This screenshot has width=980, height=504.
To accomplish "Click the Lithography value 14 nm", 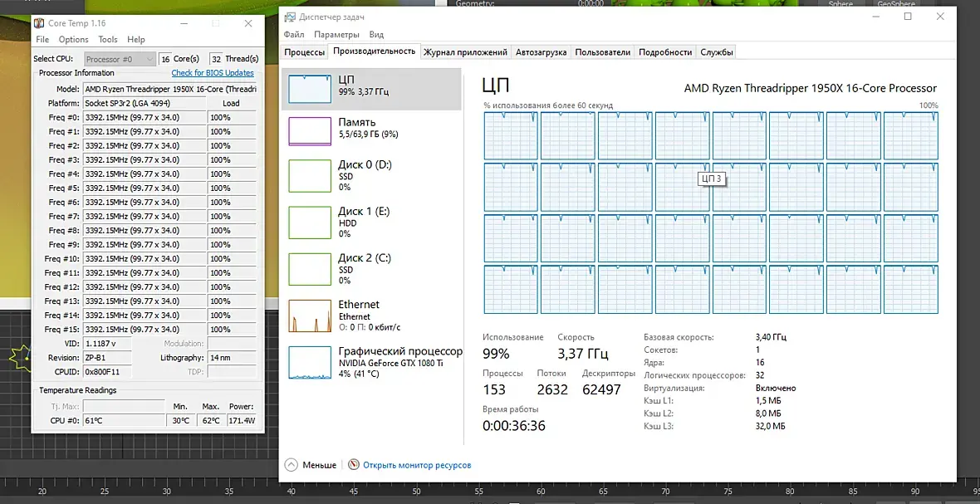I will pyautogui.click(x=232, y=358).
